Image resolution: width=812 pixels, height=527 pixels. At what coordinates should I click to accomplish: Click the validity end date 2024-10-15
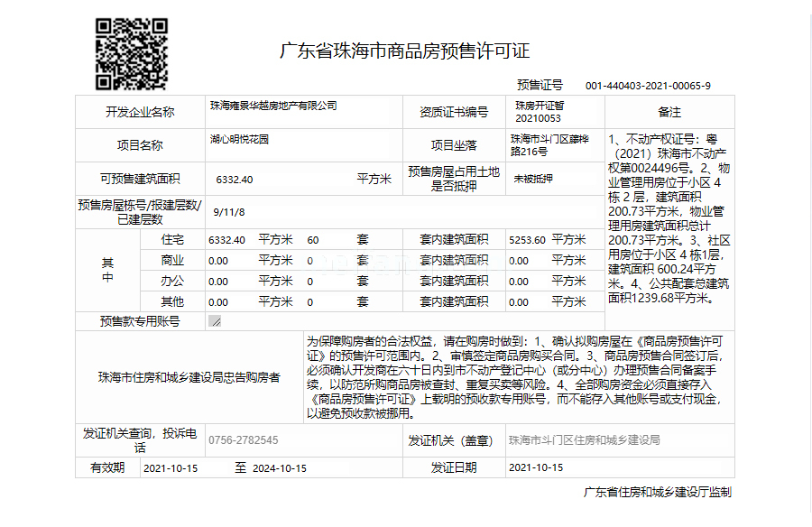[280, 468]
